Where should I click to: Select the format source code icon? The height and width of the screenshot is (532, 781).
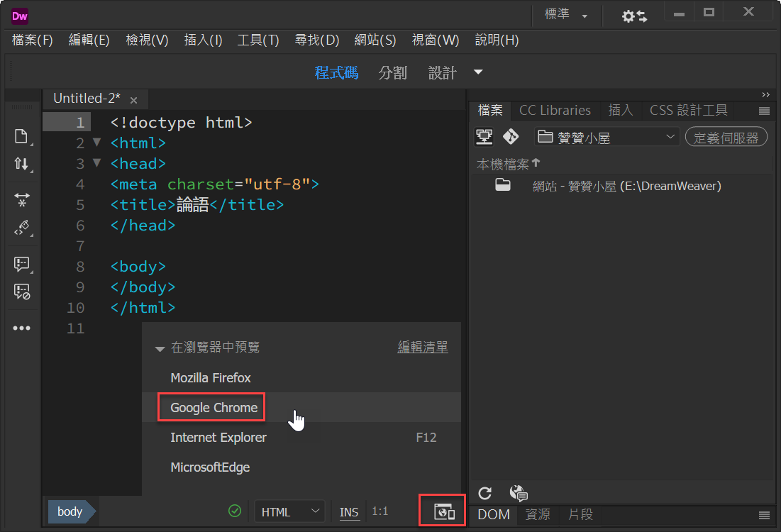[x=21, y=228]
